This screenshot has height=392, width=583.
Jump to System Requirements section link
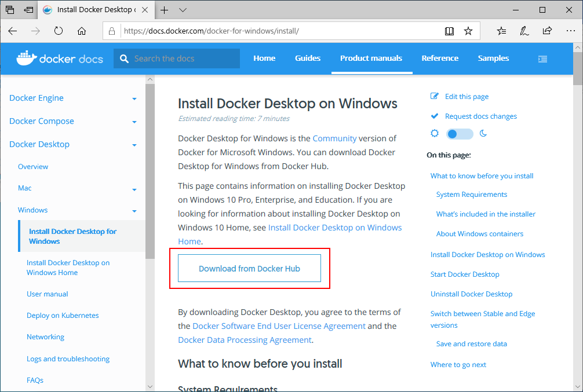click(x=472, y=195)
